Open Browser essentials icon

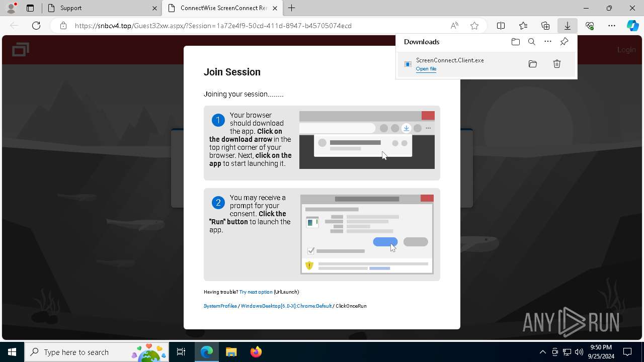590,26
